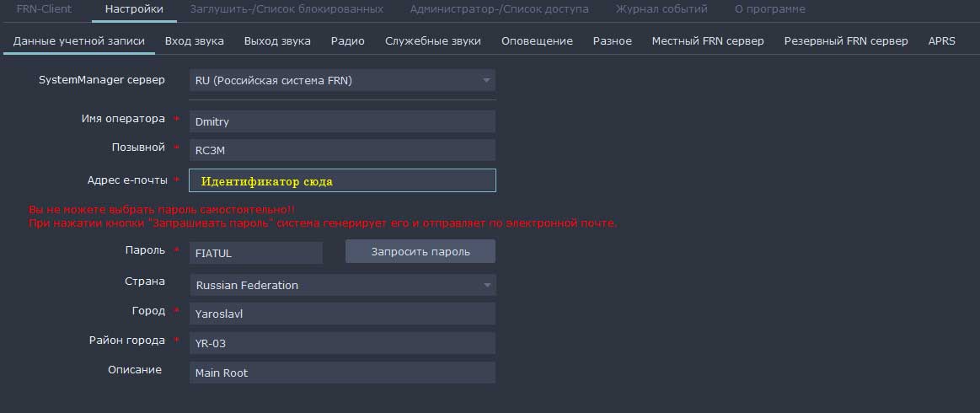This screenshot has height=413, width=980.
Task: Open the Оповещение sub-tab
Action: 537,41
